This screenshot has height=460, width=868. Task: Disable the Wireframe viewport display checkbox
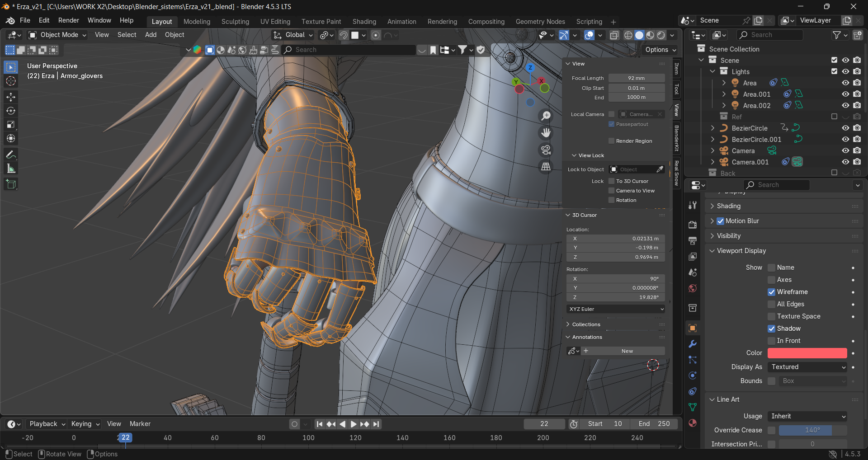(x=772, y=292)
